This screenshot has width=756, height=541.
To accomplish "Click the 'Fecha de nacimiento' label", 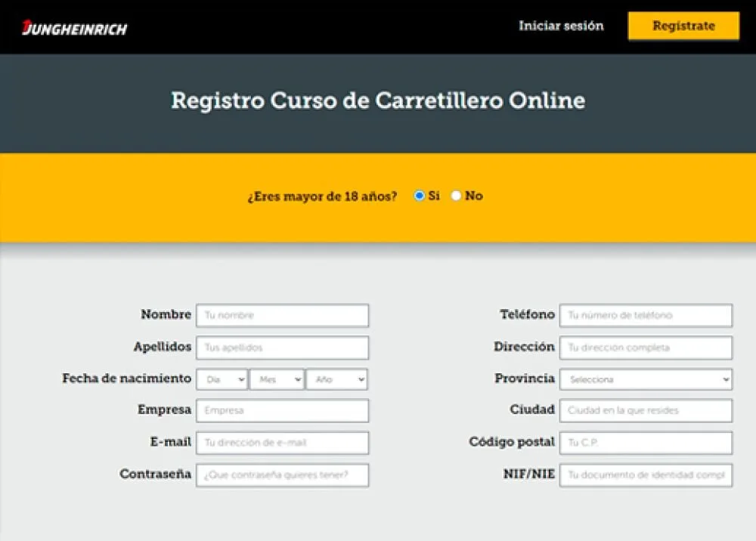I will [127, 379].
